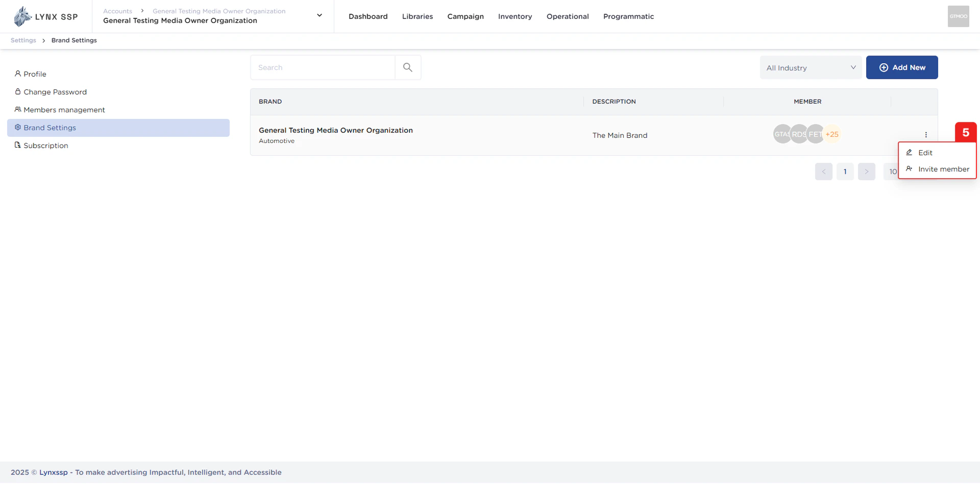This screenshot has width=980, height=484.
Task: Open Change Password in sidebar
Action: click(x=118, y=92)
